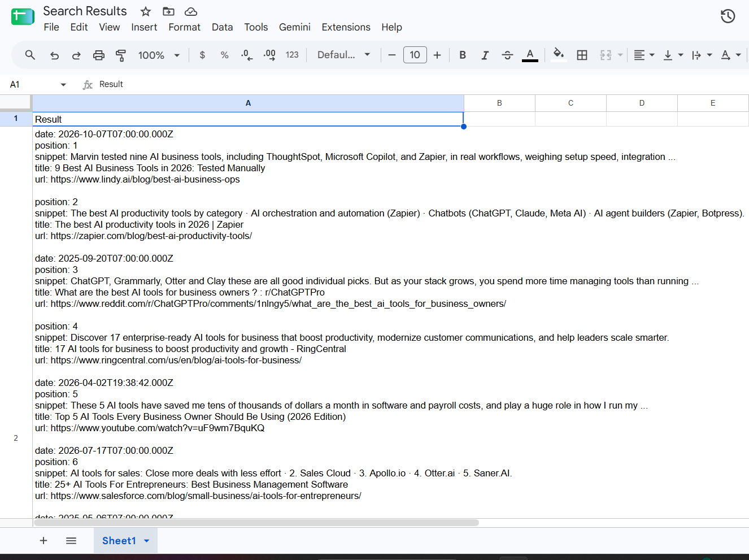Open the text color picker

530,55
